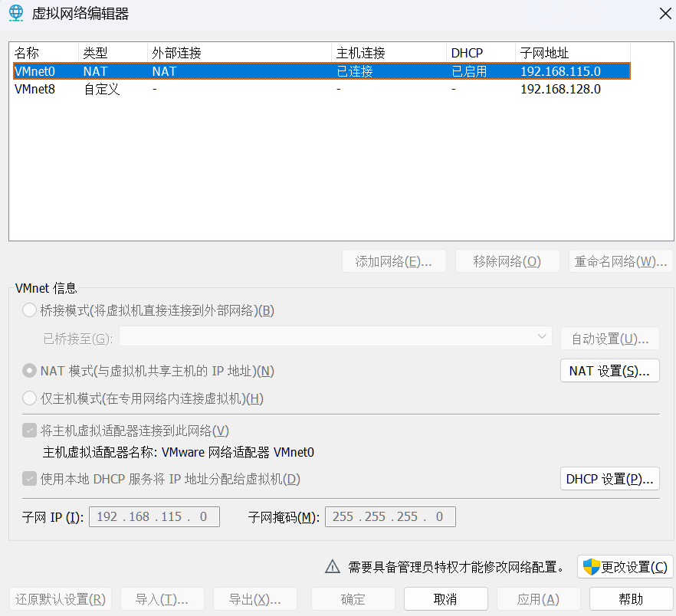Select 仅主机模式 radio button
Screen dimensions: 676x616
(x=29, y=398)
